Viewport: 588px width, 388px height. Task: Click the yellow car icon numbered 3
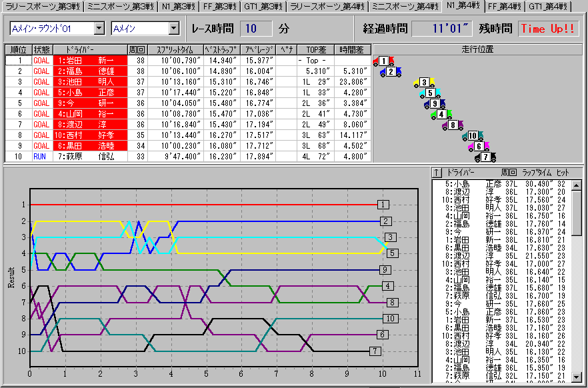pos(423,83)
